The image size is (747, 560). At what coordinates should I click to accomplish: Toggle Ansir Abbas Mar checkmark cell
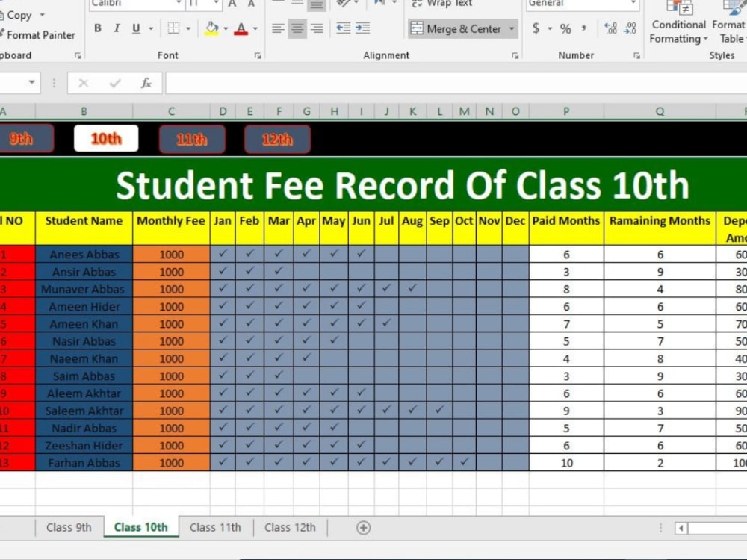[279, 272]
